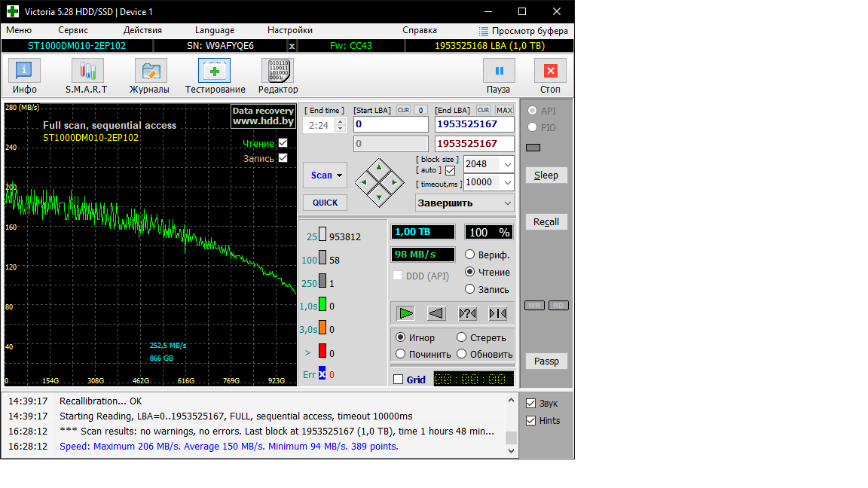The width and height of the screenshot is (868, 488).
Task: Toggle the Grid checkbox
Action: 398,380
